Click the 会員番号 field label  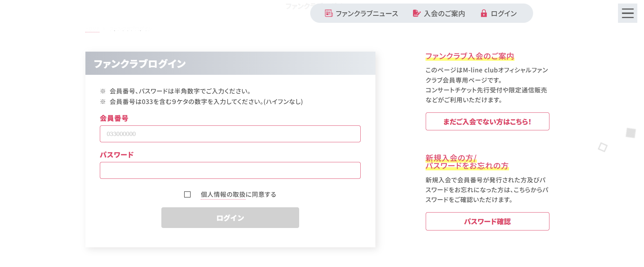pos(114,118)
